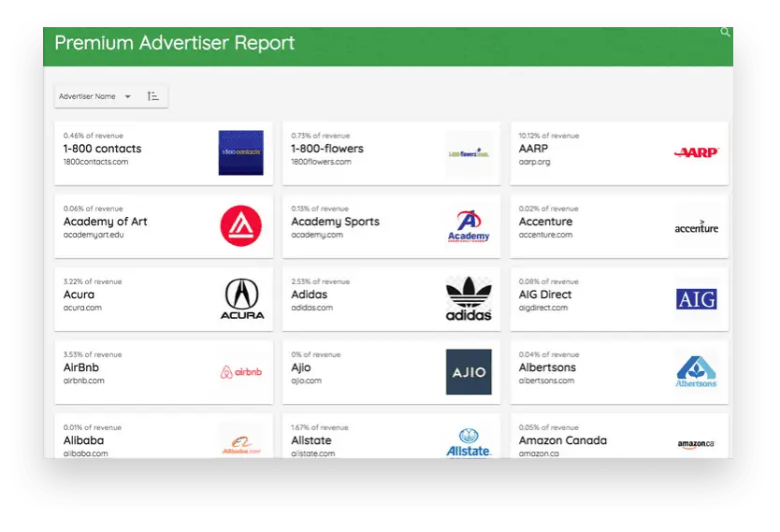Open the Accenture advertiser name
The width and height of the screenshot is (780, 532).
pos(545,222)
